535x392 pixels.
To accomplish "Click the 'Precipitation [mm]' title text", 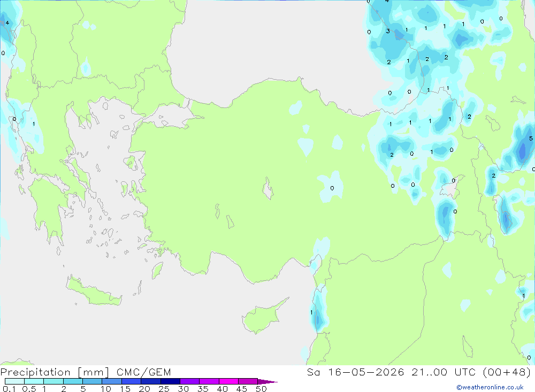I will 55,372.
